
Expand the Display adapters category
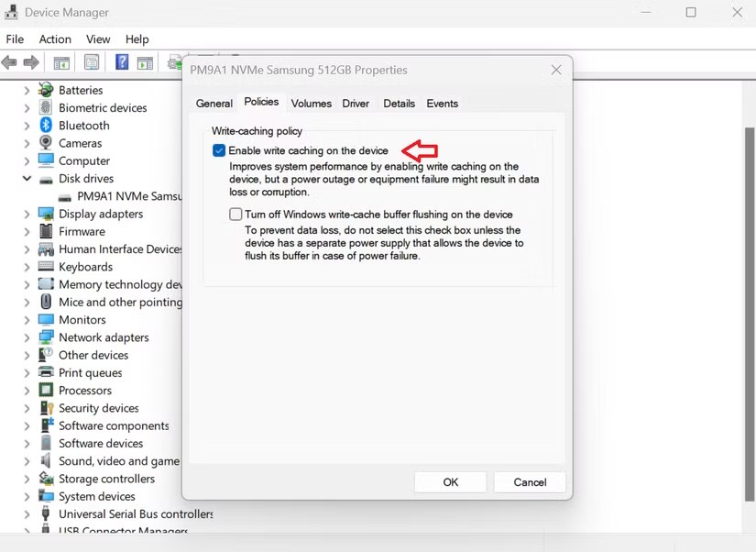pyautogui.click(x=27, y=214)
